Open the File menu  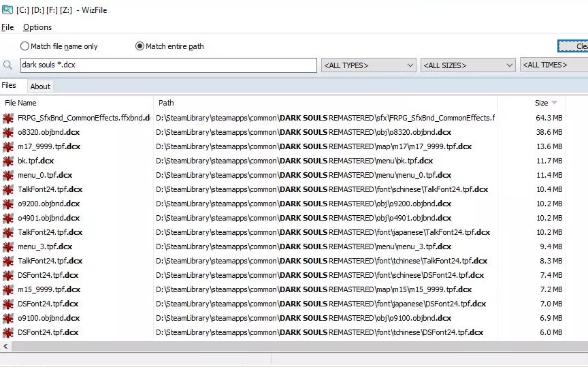click(x=7, y=27)
